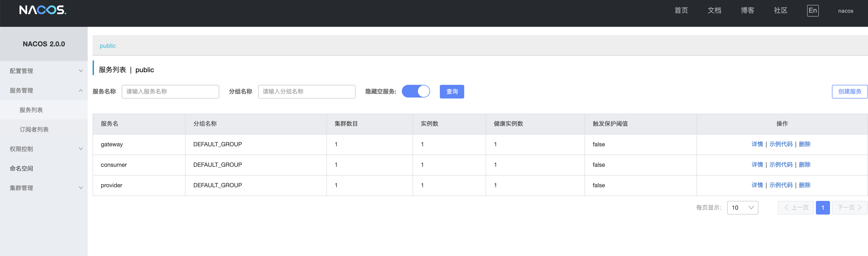Switch language with the En icon

click(x=812, y=10)
